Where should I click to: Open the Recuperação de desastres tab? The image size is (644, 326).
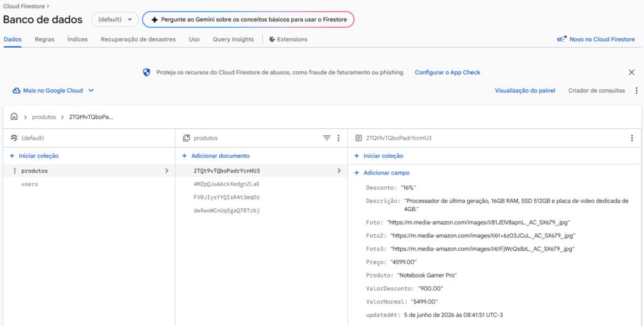138,40
